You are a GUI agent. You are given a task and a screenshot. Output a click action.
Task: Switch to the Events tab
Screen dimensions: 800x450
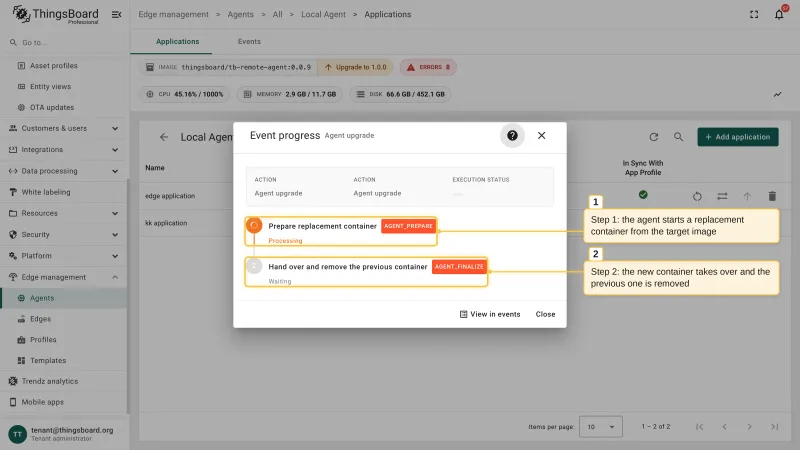[x=249, y=41]
